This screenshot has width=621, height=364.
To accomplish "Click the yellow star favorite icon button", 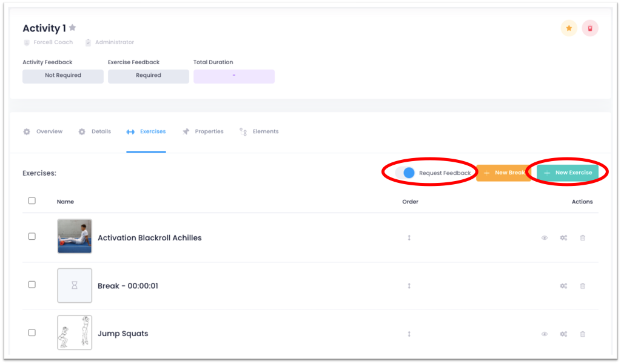I will tap(568, 28).
